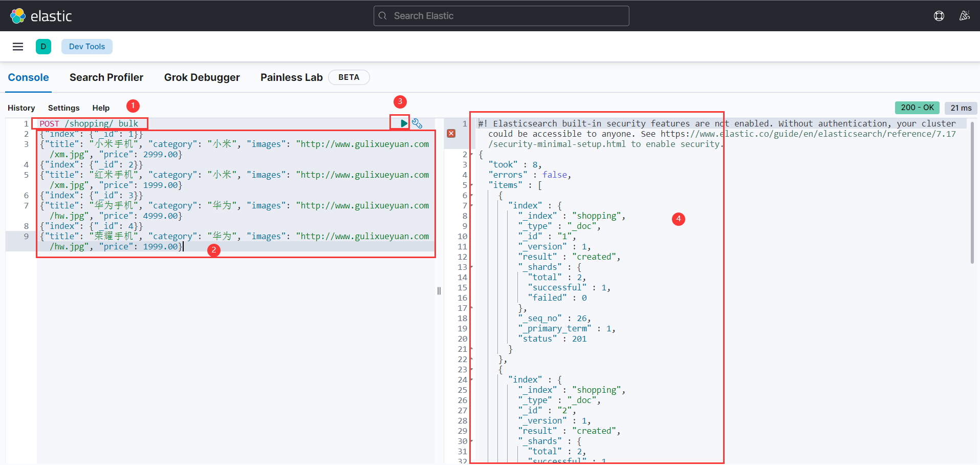
Task: Click the "_seq_no" : 26 output line
Action: point(554,318)
